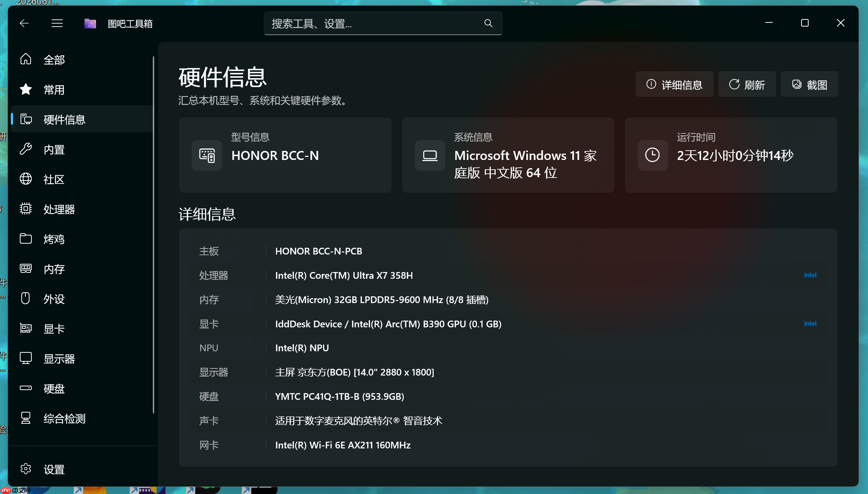Screen dimensions: 868x494
Task: Select the HONOR BCC-N-PCB motherboard value
Action: (319, 251)
